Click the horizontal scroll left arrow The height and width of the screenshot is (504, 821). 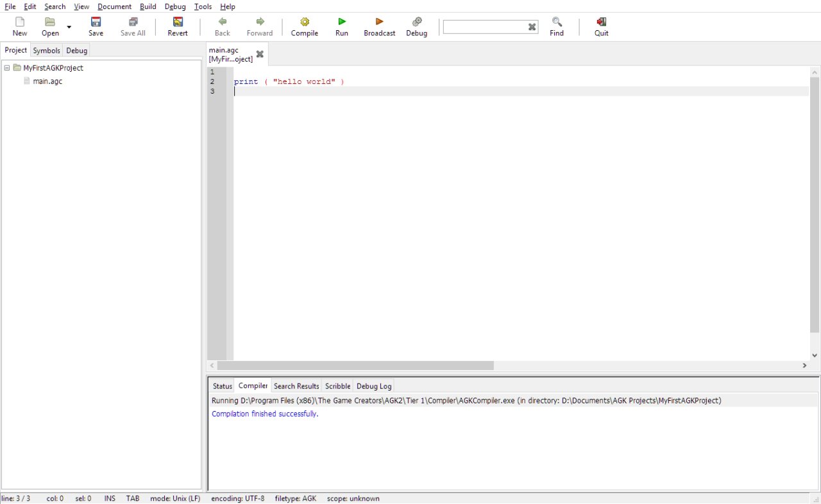click(x=212, y=365)
